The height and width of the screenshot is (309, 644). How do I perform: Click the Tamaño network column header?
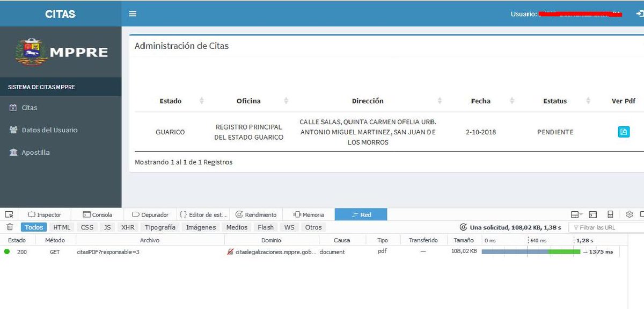point(464,240)
